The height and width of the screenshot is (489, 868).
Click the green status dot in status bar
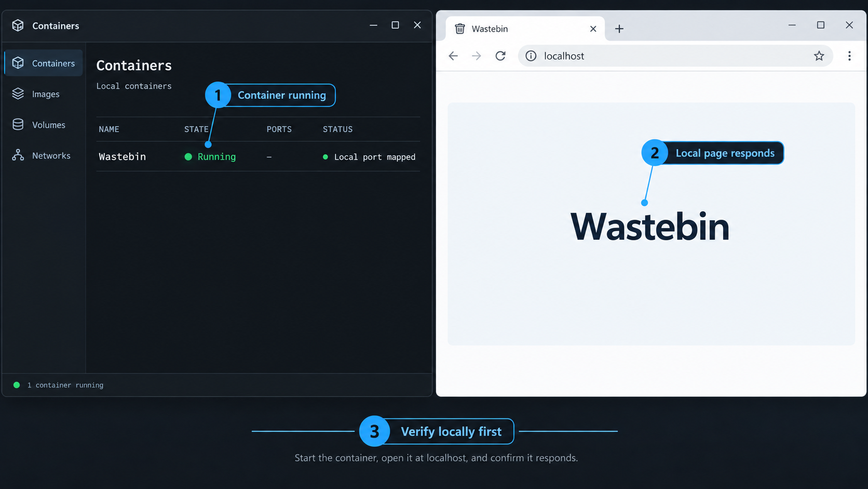pos(17,385)
